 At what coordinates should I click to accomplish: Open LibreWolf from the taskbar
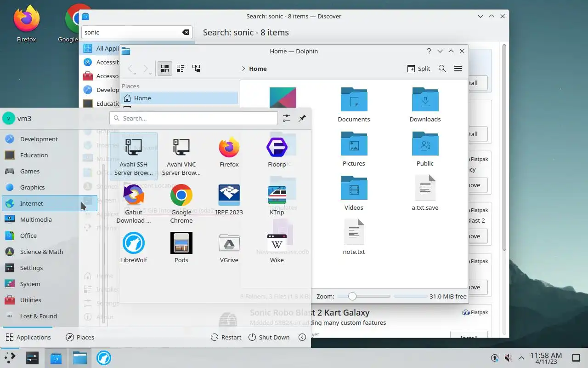point(104,358)
